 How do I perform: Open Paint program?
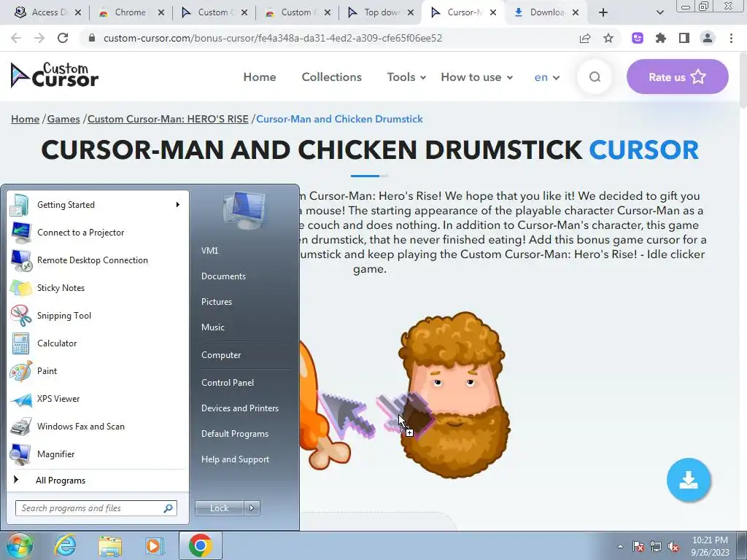pyautogui.click(x=98, y=371)
